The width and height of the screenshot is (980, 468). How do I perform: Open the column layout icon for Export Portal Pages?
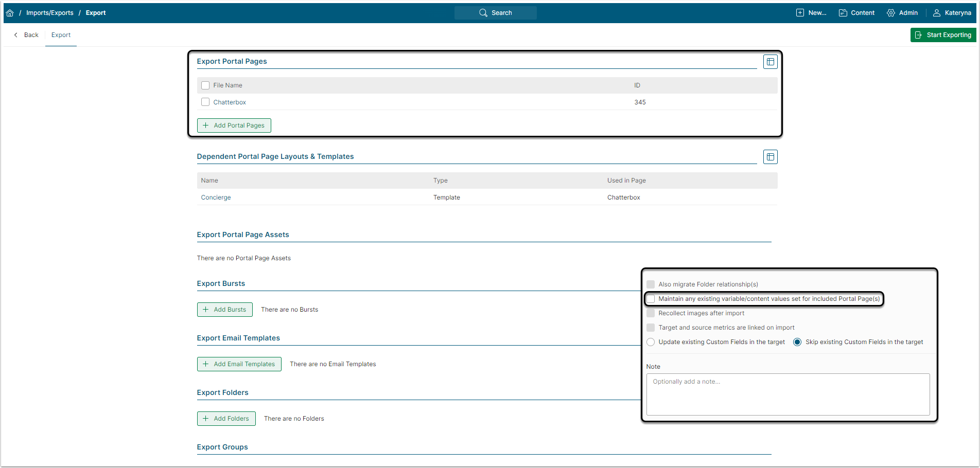click(770, 62)
